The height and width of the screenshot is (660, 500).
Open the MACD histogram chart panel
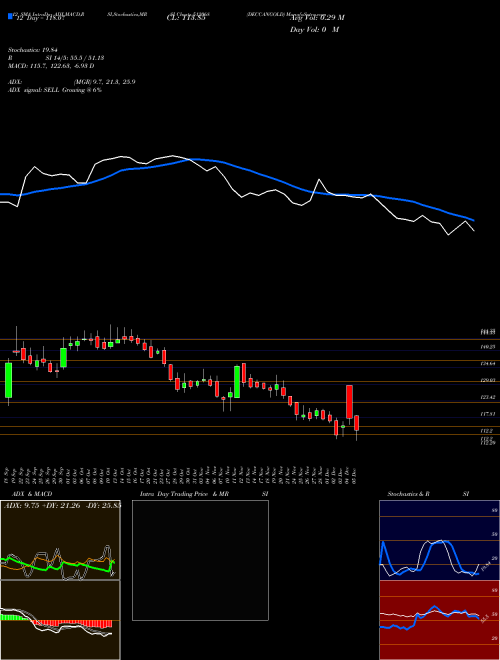pyautogui.click(x=60, y=620)
